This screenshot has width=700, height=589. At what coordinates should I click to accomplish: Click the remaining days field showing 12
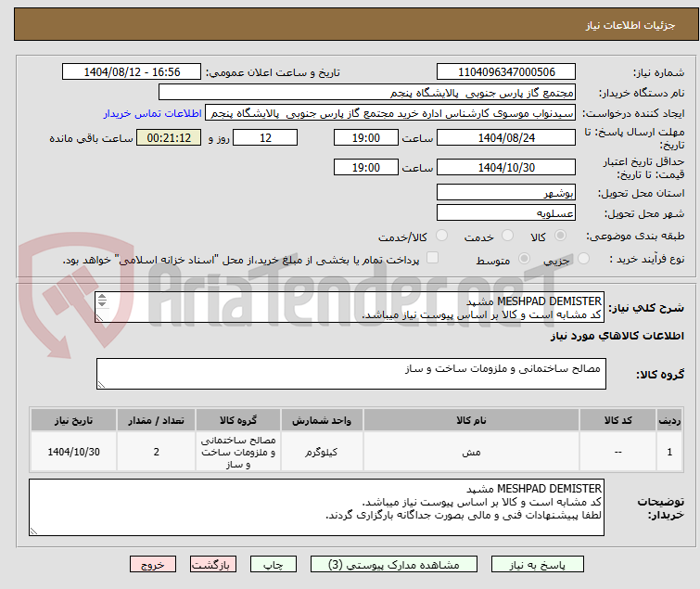click(x=265, y=137)
